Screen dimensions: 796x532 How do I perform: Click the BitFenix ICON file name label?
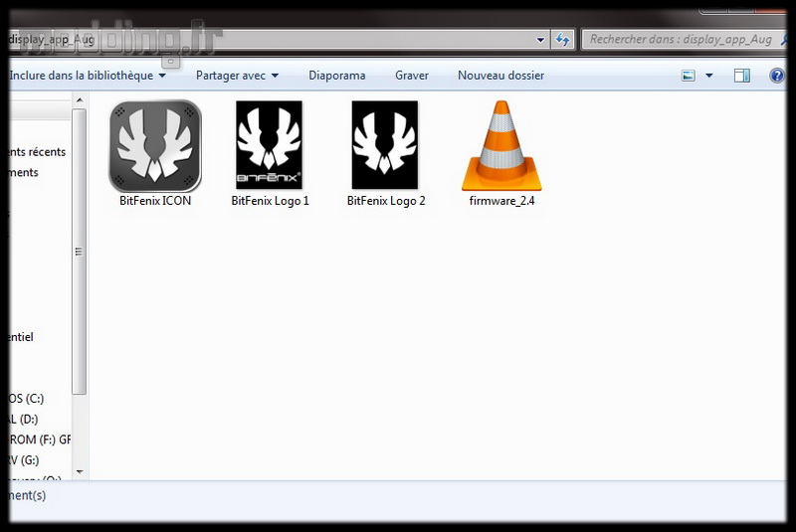click(155, 201)
